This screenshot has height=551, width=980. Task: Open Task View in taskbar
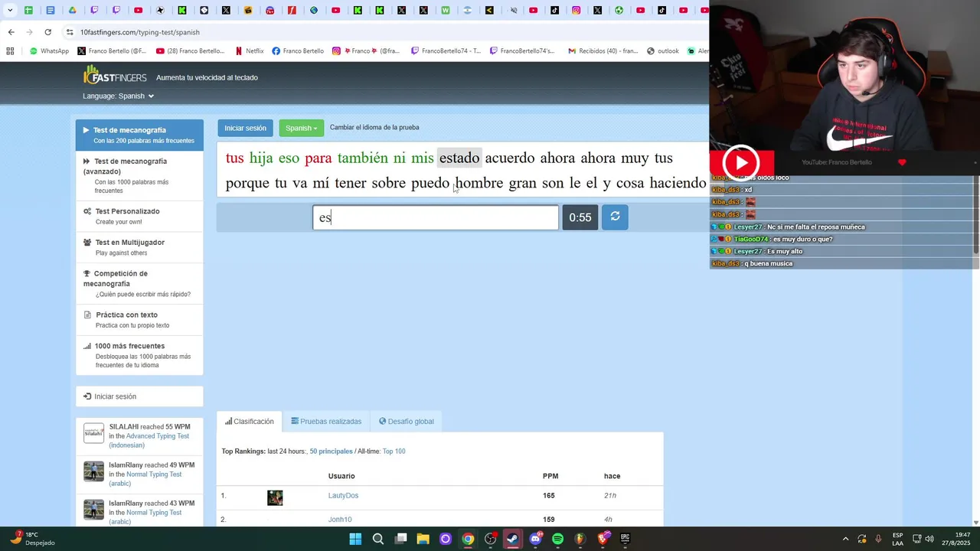click(x=400, y=539)
